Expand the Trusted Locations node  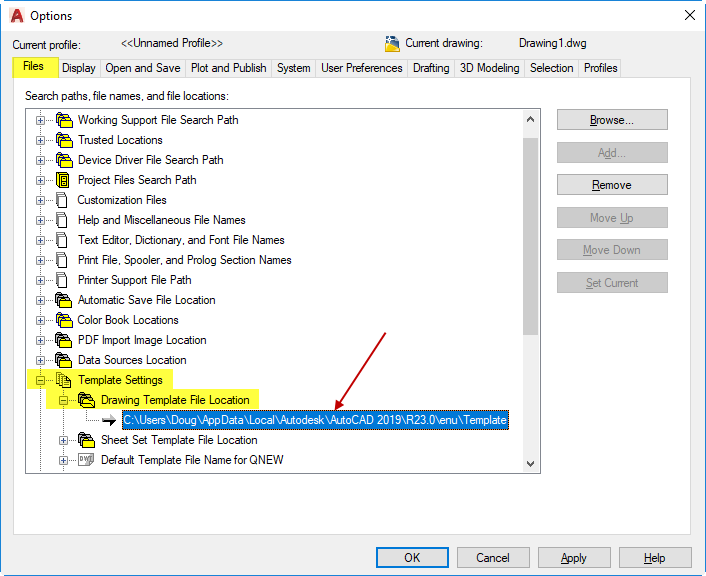pyautogui.click(x=41, y=141)
